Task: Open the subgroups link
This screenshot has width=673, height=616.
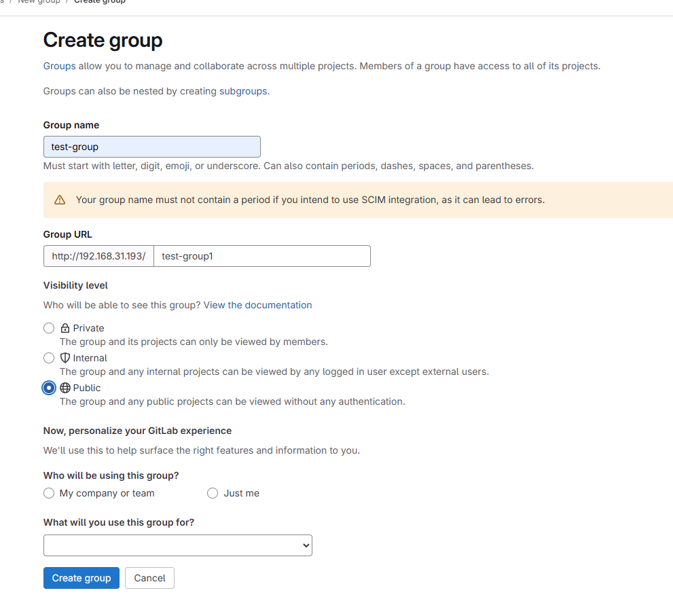Action: [243, 92]
